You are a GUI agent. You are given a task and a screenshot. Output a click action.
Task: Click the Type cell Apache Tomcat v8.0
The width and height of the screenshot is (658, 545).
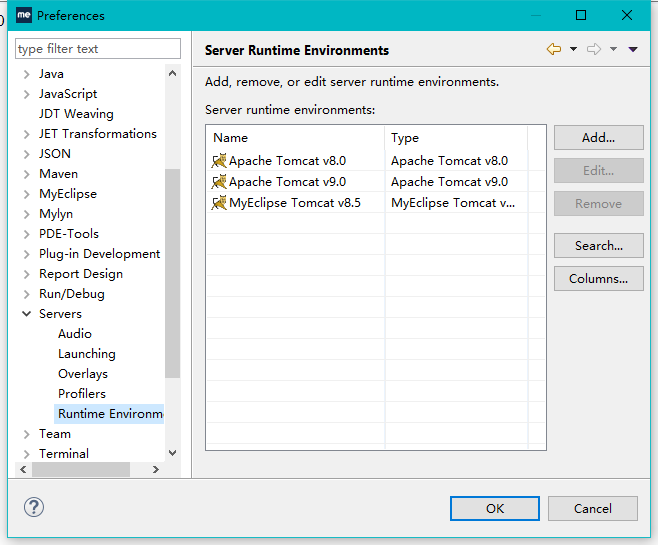point(449,161)
